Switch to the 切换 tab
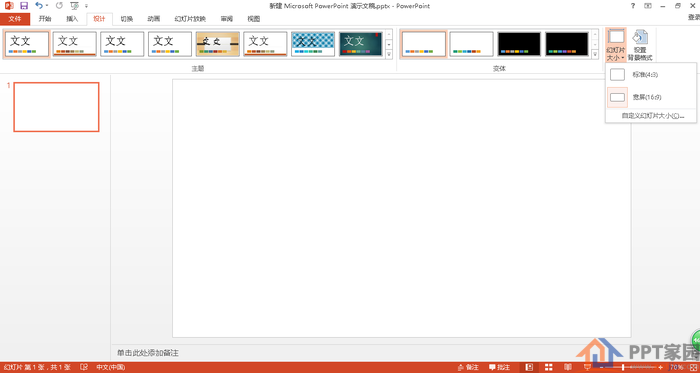 point(127,19)
